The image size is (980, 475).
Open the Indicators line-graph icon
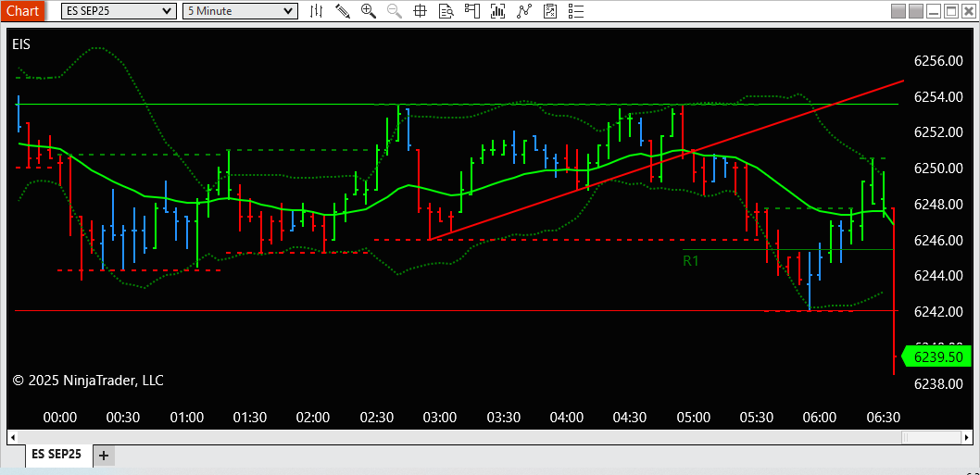[523, 10]
